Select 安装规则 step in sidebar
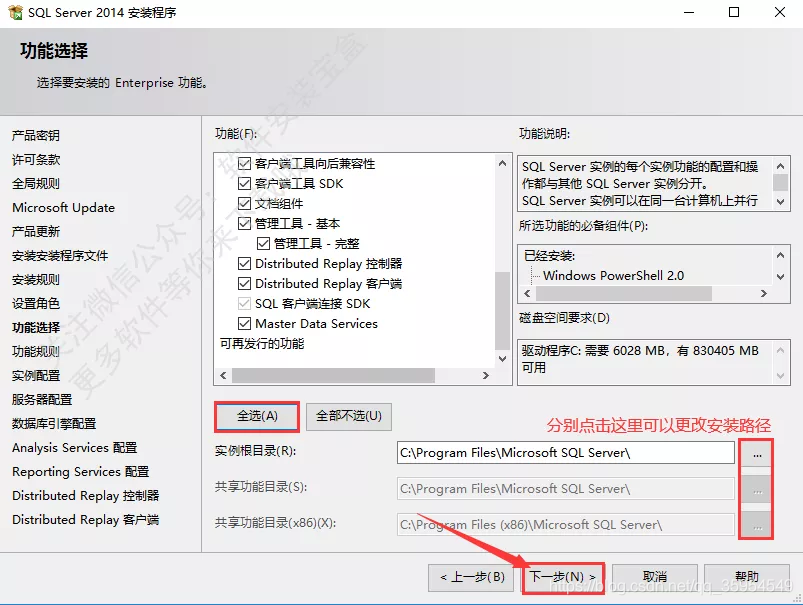The width and height of the screenshot is (803, 605). [36, 279]
